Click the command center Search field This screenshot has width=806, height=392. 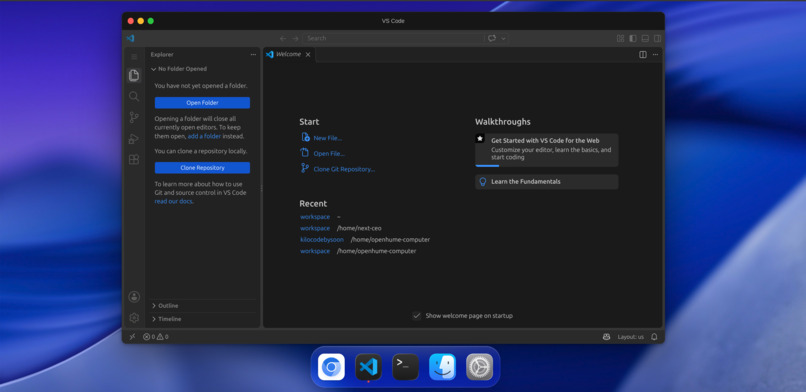tap(393, 39)
